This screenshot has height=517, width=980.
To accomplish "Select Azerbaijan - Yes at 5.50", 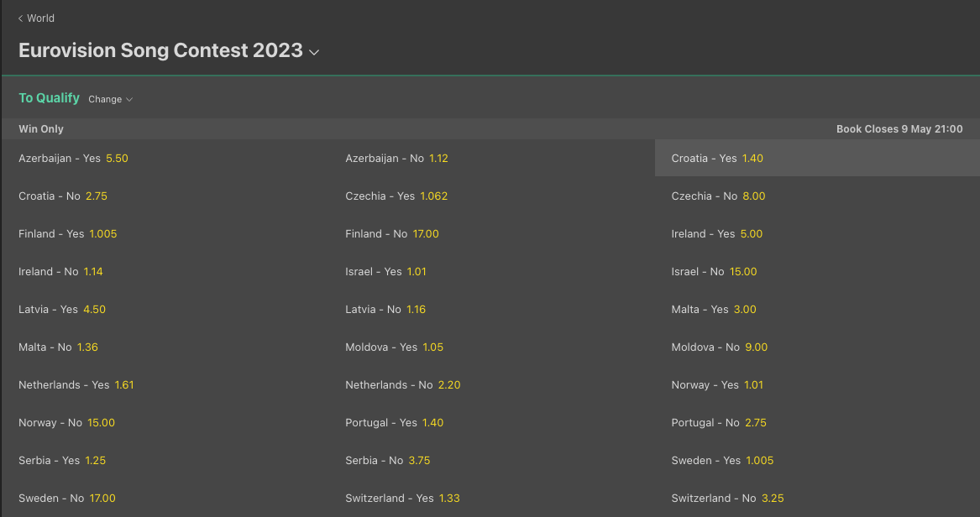I will [x=165, y=158].
